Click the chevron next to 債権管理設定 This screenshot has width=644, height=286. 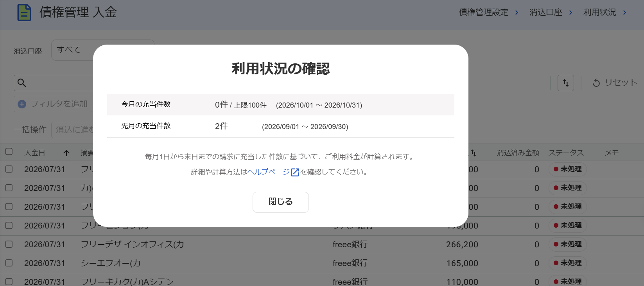click(x=517, y=13)
